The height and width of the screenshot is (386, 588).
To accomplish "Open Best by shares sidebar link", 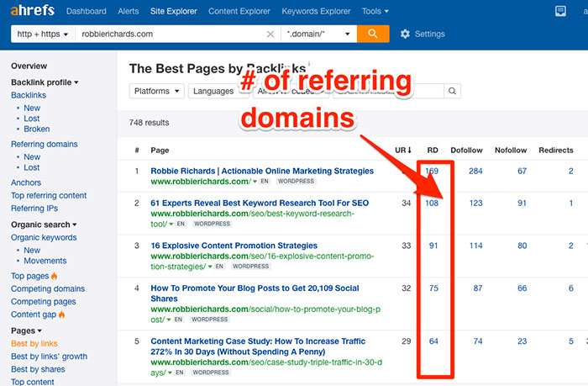I will pyautogui.click(x=38, y=369).
